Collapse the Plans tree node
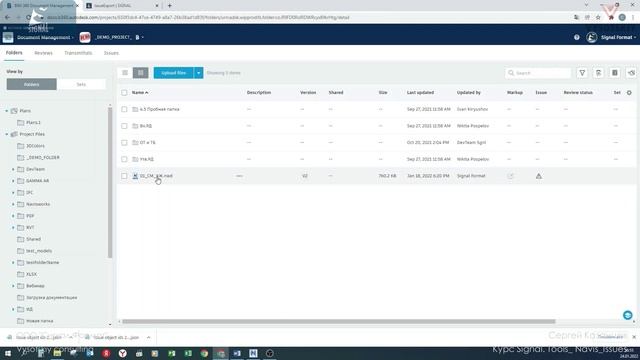This screenshot has width=640, height=360. point(7,111)
